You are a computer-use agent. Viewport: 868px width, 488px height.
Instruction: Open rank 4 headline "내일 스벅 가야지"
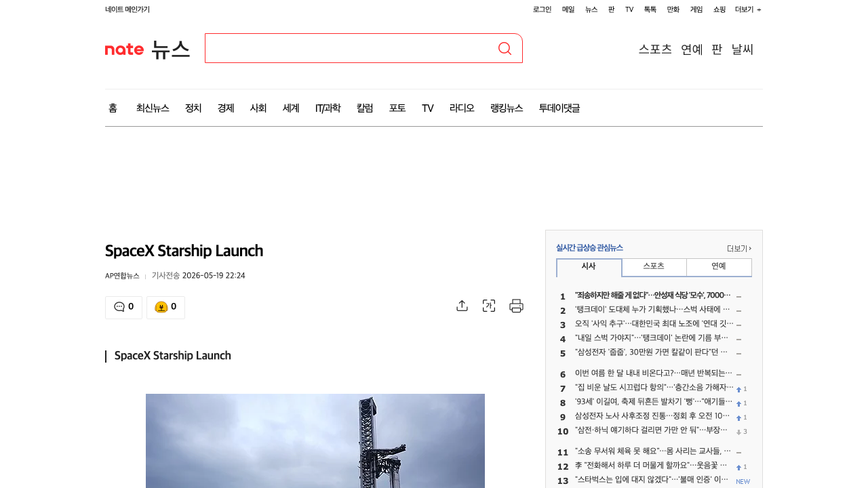(x=652, y=338)
